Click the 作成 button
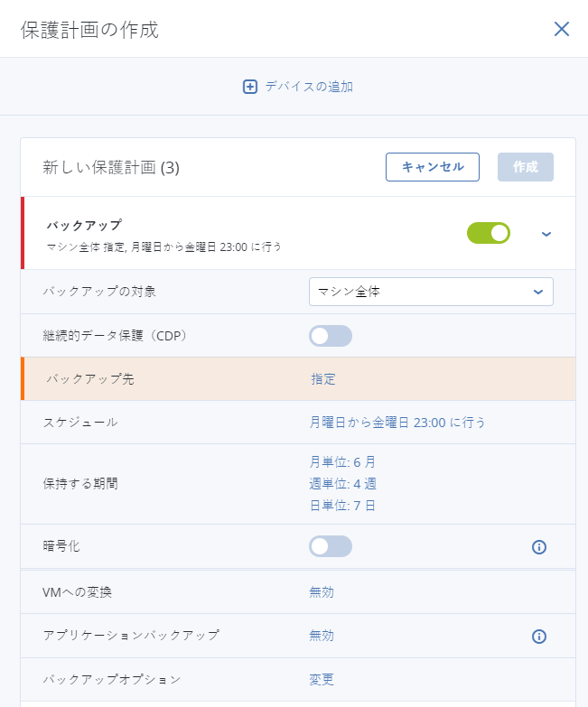Viewport: 588px width, 707px height. (526, 167)
